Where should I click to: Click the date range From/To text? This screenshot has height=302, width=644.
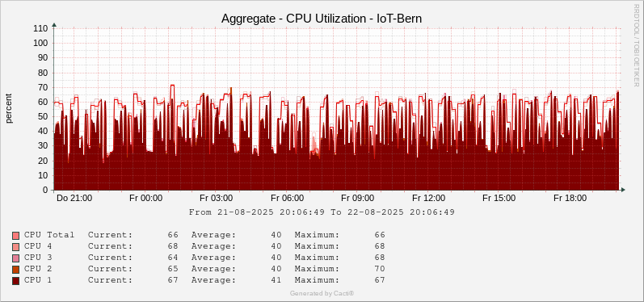coord(322,212)
